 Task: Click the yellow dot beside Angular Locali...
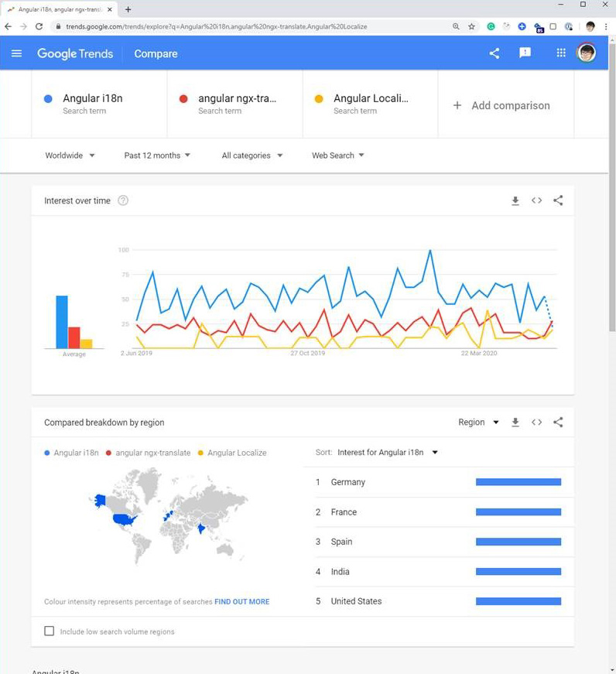(x=319, y=99)
